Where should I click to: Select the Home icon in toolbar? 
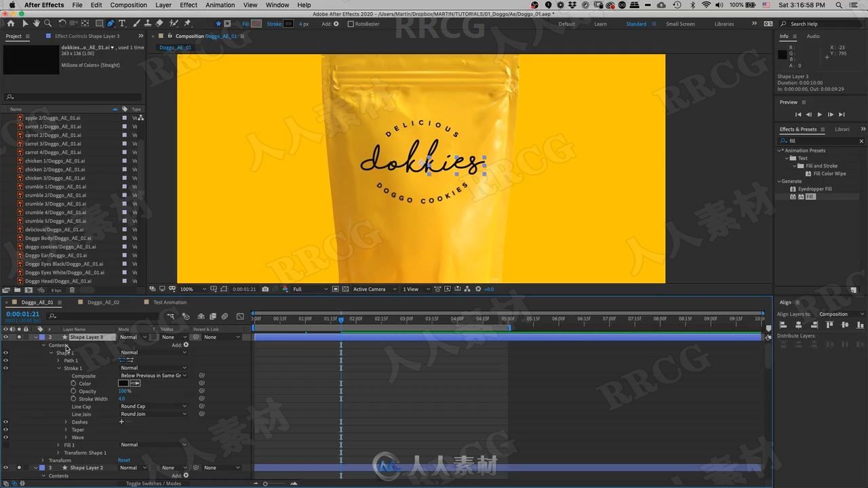click(11, 23)
